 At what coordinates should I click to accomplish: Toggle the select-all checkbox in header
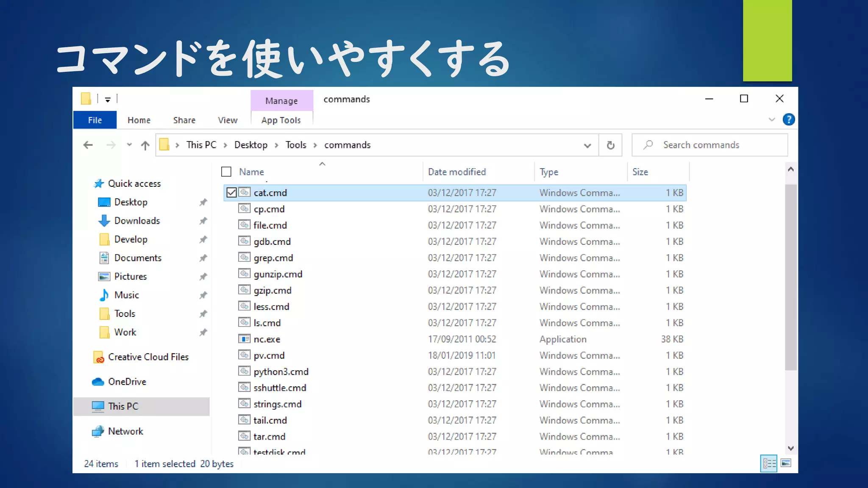tap(226, 172)
